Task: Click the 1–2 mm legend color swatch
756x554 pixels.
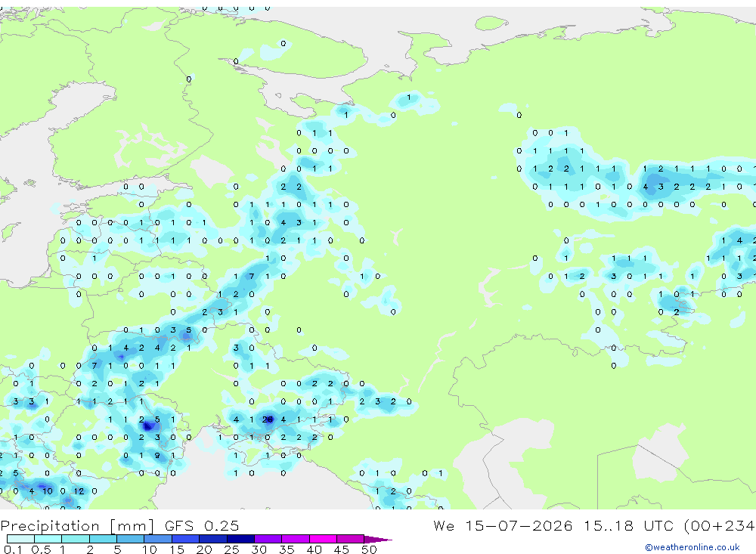Action: [x=76, y=539]
